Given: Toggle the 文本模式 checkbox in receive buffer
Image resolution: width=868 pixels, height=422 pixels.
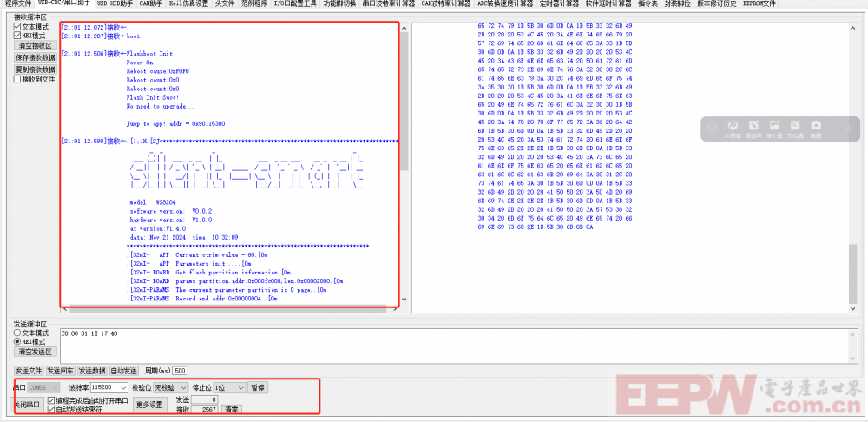Looking at the screenshot, I should pyautogui.click(x=17, y=27).
